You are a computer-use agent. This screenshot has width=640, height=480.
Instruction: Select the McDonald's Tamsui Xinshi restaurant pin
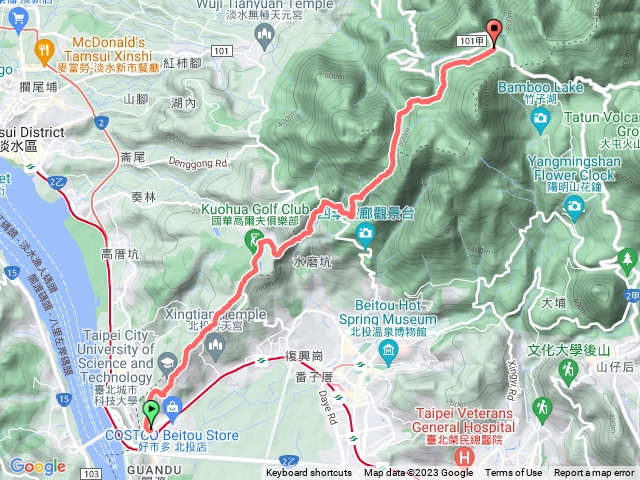tap(44, 51)
